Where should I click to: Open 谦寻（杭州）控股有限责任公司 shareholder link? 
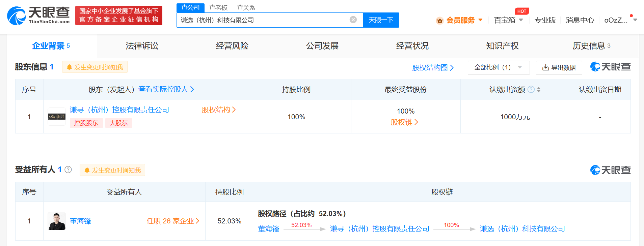click(x=119, y=110)
